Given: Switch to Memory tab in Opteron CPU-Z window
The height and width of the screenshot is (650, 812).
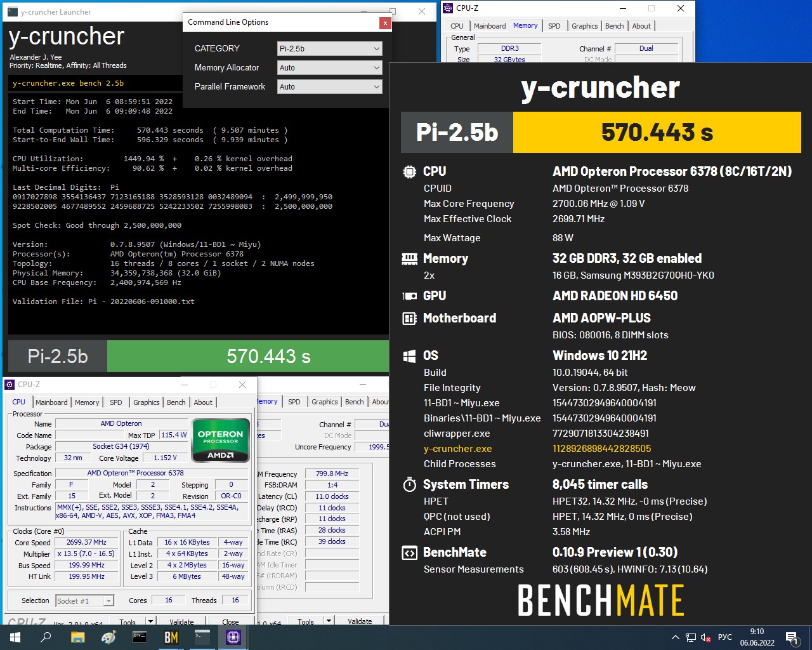Looking at the screenshot, I should tap(87, 402).
